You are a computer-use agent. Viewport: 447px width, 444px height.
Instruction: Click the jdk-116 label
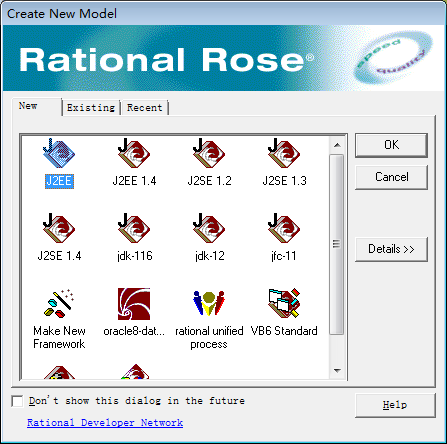135,256
